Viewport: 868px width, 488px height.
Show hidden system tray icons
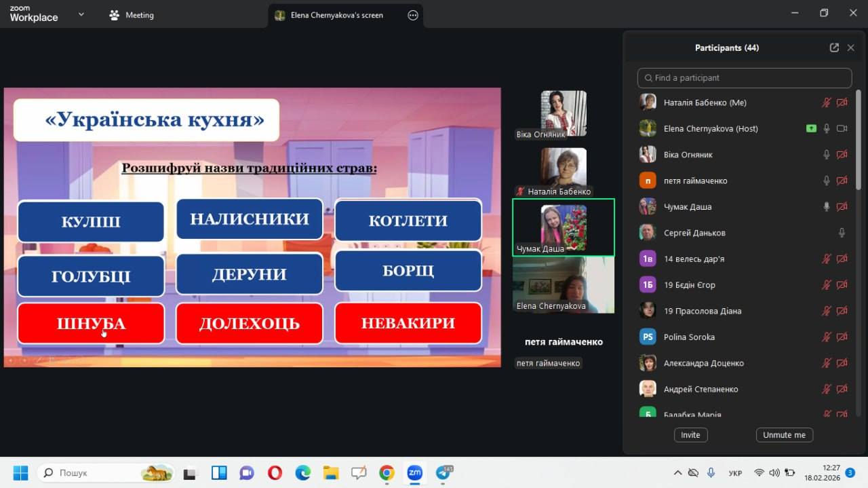[677, 472]
